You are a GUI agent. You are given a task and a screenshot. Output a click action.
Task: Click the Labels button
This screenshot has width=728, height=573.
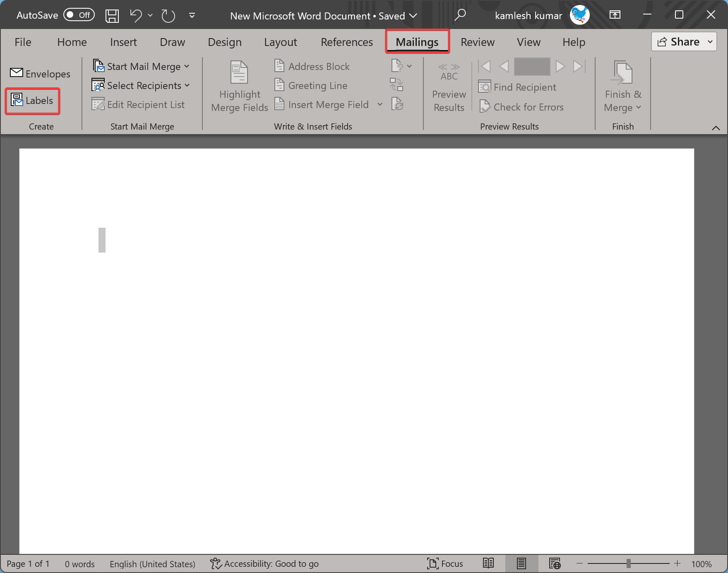tap(32, 101)
